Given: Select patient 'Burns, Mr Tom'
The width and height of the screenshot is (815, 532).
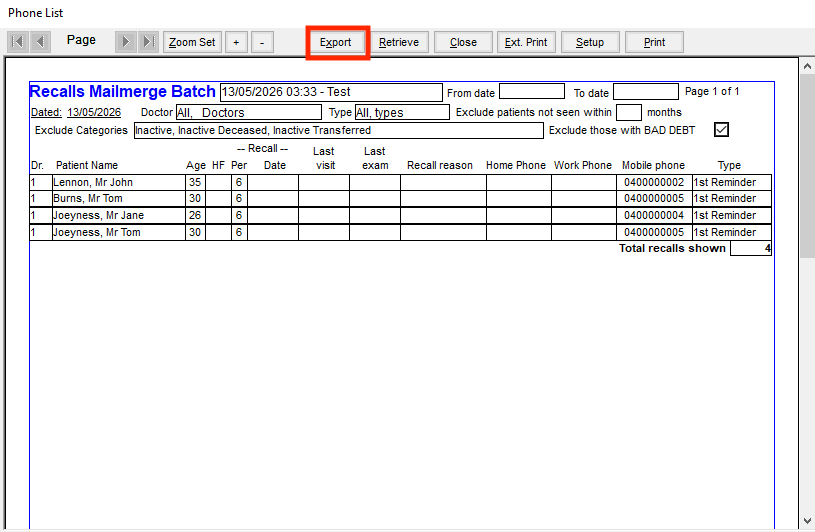Looking at the screenshot, I should (x=88, y=198).
